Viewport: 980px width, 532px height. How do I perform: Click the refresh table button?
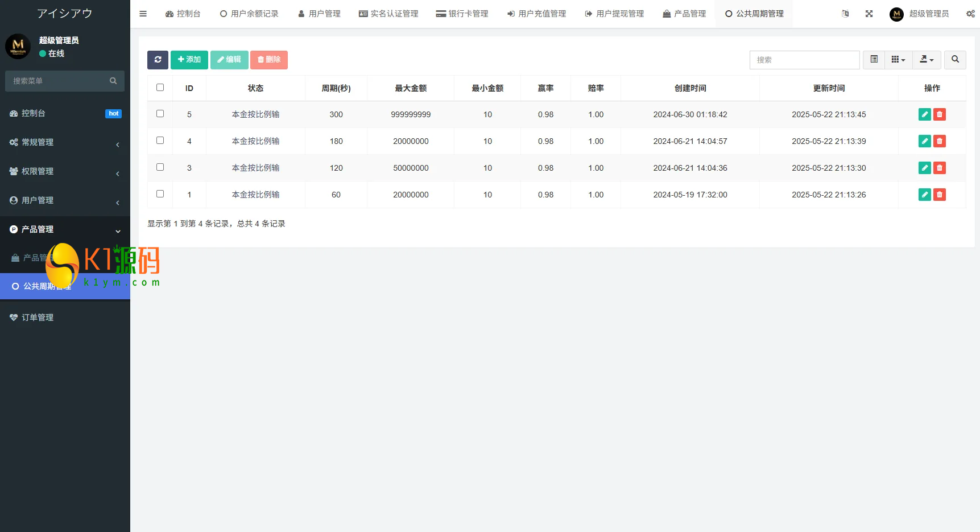[158, 60]
